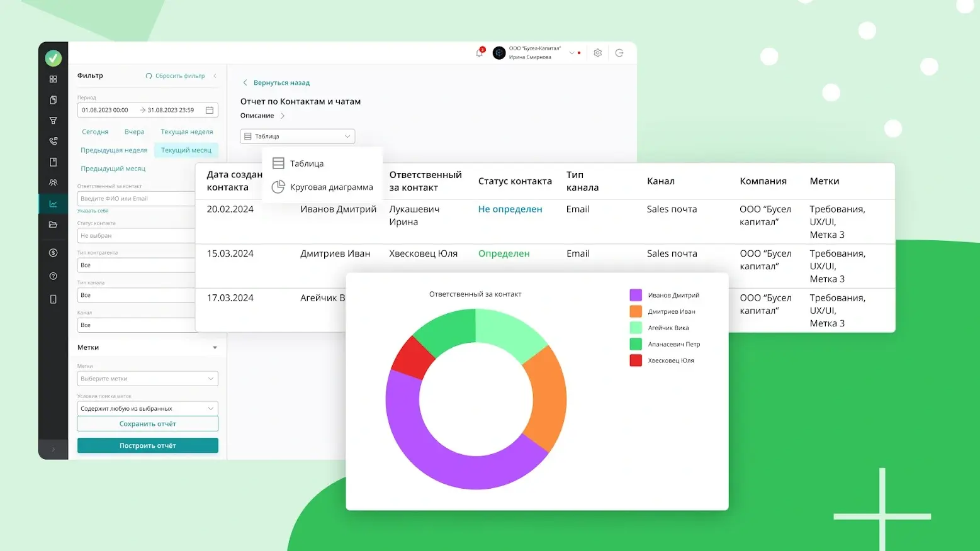
Task: Open the settings gear icon
Action: click(598, 53)
